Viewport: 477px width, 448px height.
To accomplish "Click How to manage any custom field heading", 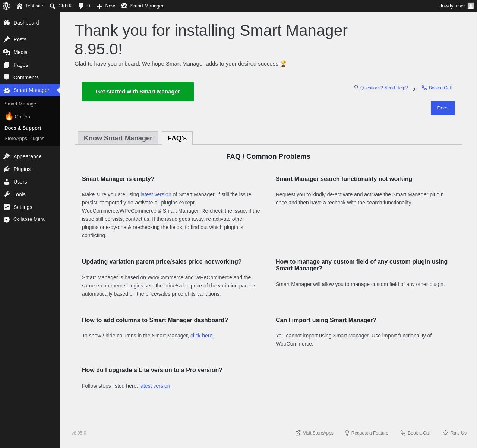I will pyautogui.click(x=361, y=265).
